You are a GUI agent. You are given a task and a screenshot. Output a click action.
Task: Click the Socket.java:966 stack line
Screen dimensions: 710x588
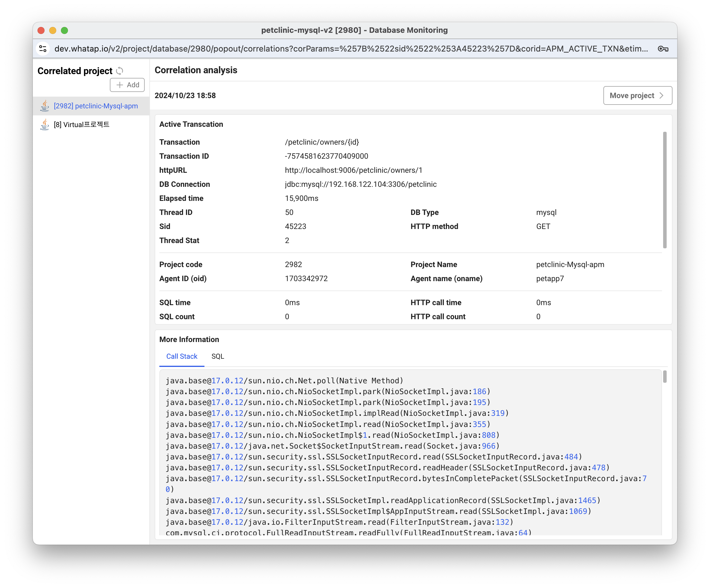[x=332, y=446]
